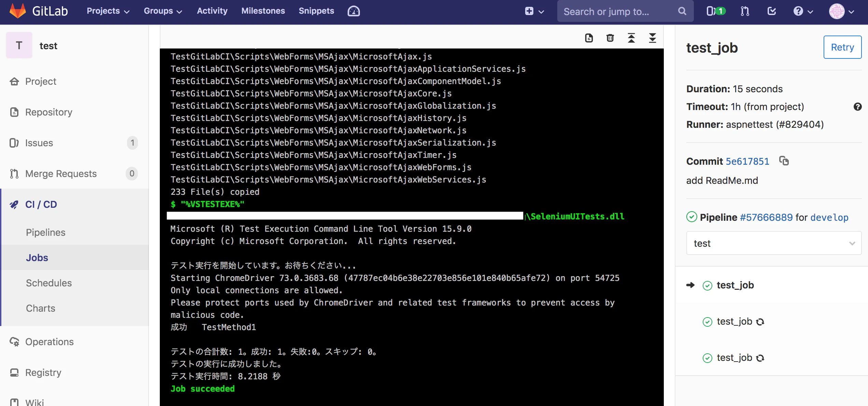Click the Retry job button

tap(842, 47)
